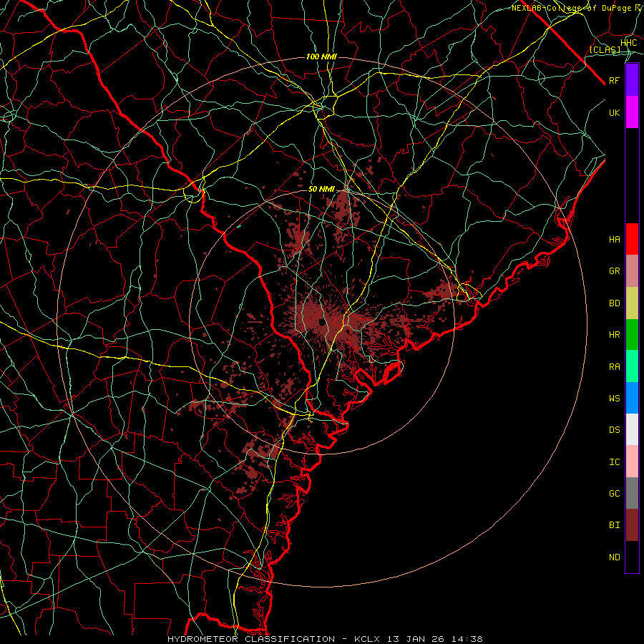Select the BD yellow legend swatch
The height and width of the screenshot is (644, 644).
[632, 303]
